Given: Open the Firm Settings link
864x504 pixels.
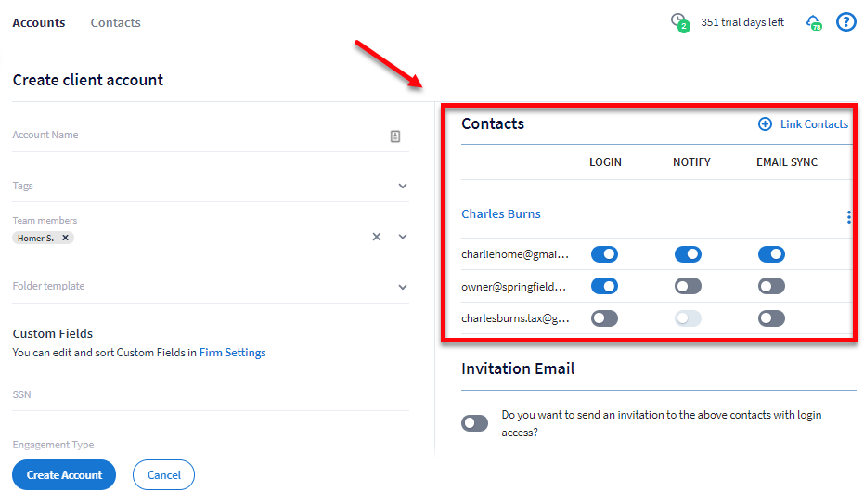Looking at the screenshot, I should point(233,353).
